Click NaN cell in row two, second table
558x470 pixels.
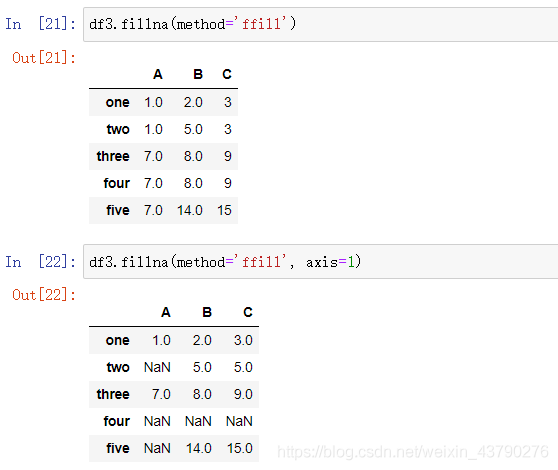[157, 367]
